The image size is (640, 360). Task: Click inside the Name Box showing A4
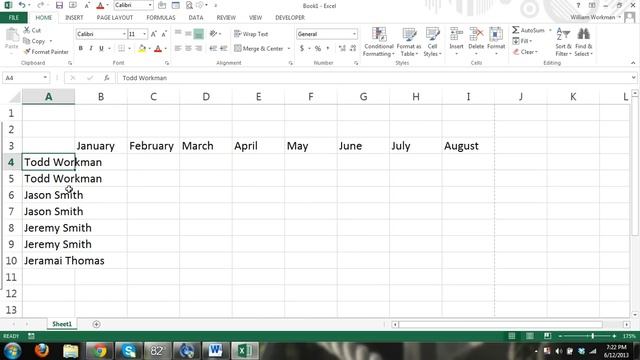[x=22, y=78]
